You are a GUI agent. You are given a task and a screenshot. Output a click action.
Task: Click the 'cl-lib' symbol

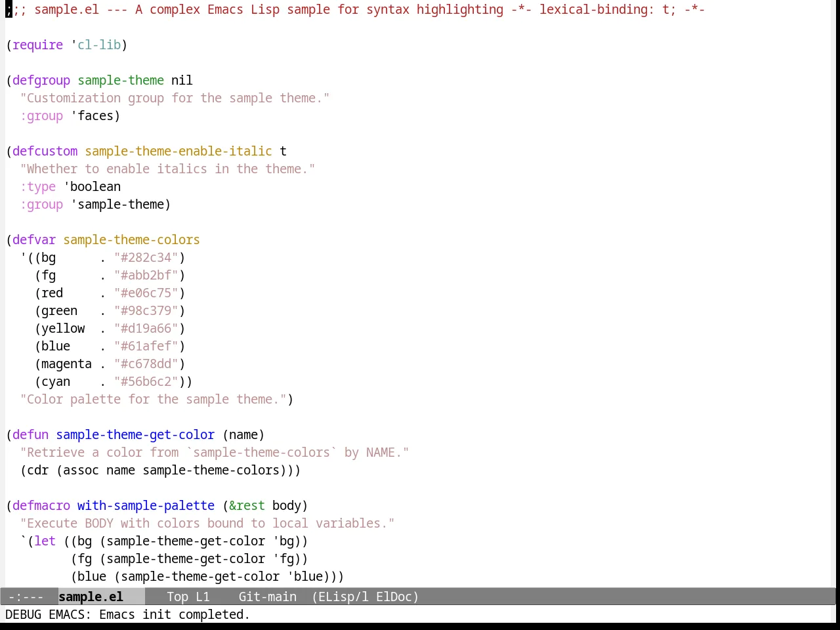point(99,45)
